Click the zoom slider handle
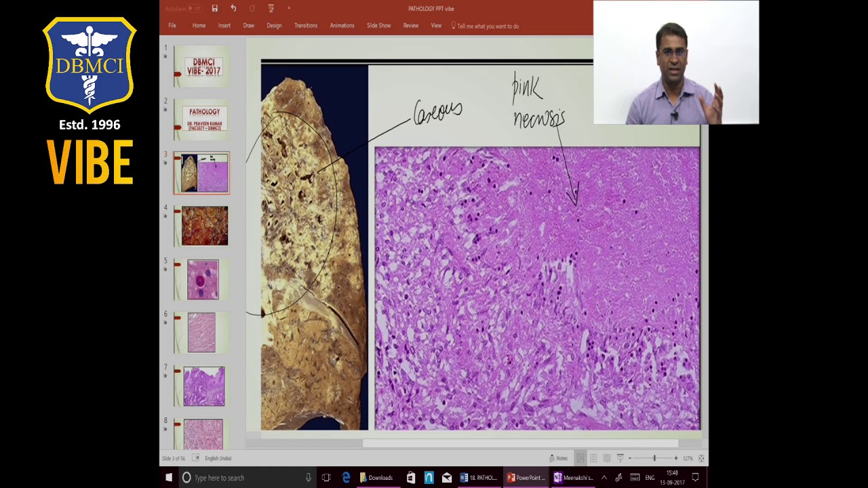Viewport: 868px width, 488px height. [654, 458]
